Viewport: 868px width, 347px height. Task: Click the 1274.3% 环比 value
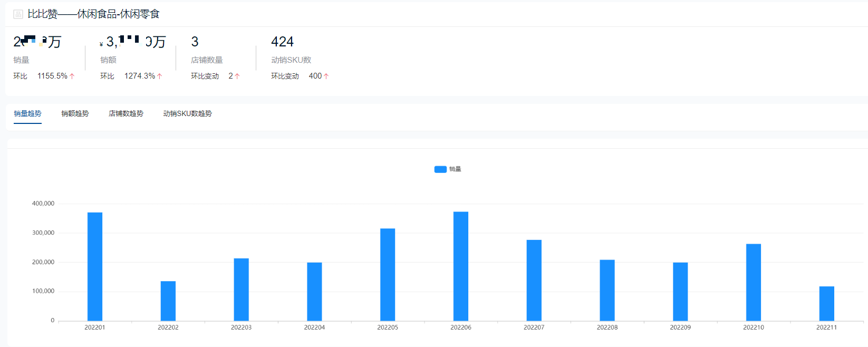pyautogui.click(x=140, y=76)
